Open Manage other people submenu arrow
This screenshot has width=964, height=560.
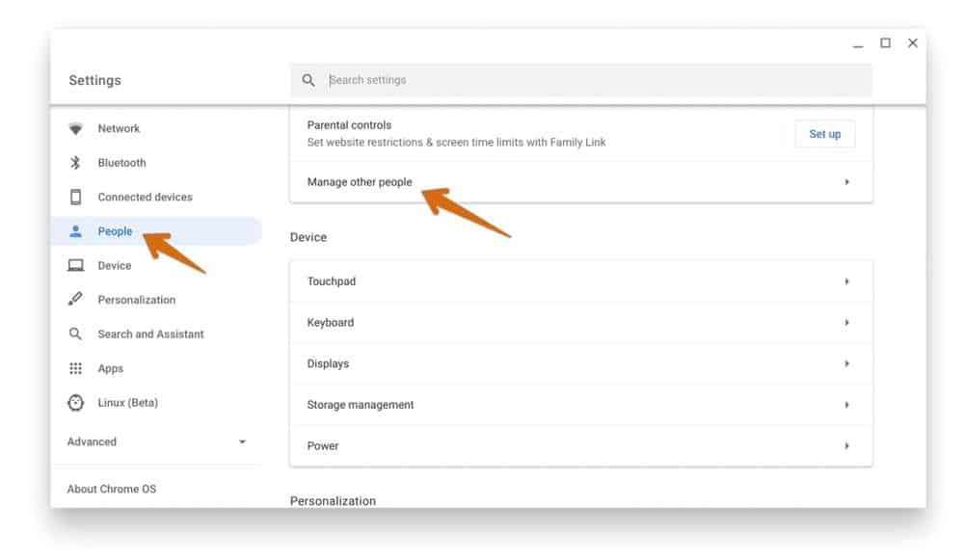[846, 182]
